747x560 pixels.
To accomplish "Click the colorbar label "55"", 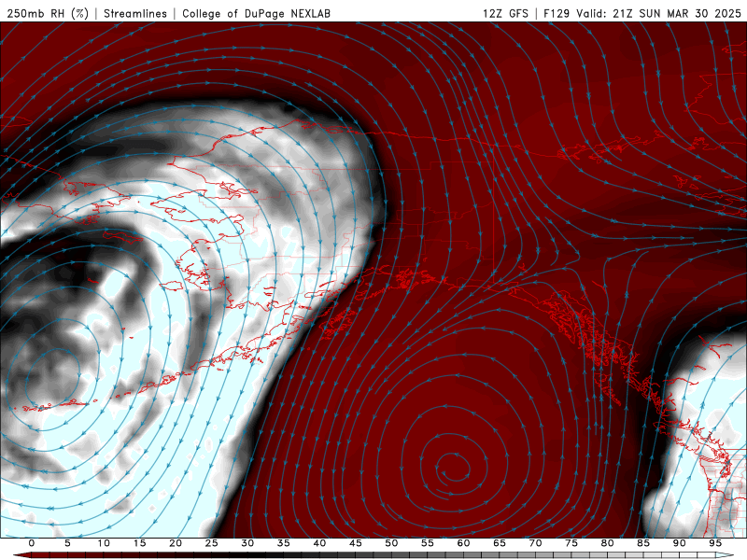I will pos(428,543).
